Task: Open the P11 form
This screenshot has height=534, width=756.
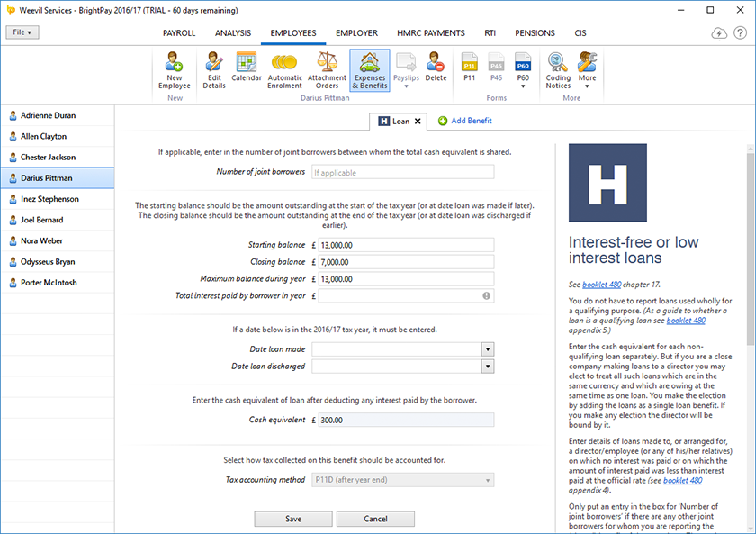Action: 469,67
